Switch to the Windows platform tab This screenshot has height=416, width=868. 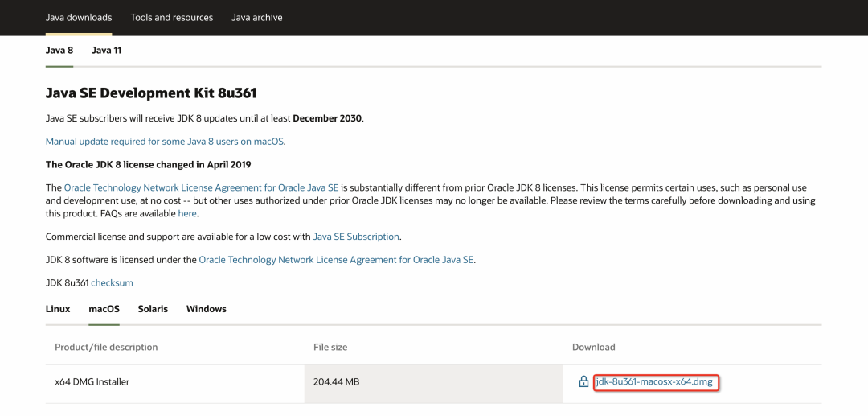207,308
